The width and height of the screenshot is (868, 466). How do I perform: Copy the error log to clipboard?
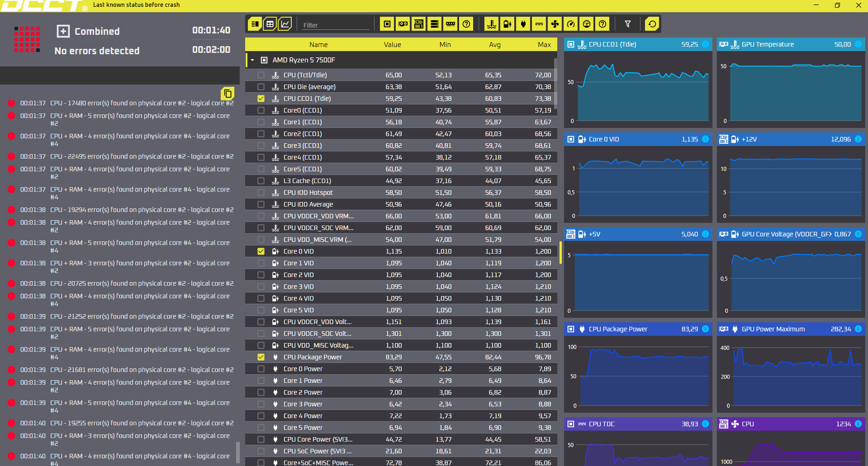pos(228,94)
